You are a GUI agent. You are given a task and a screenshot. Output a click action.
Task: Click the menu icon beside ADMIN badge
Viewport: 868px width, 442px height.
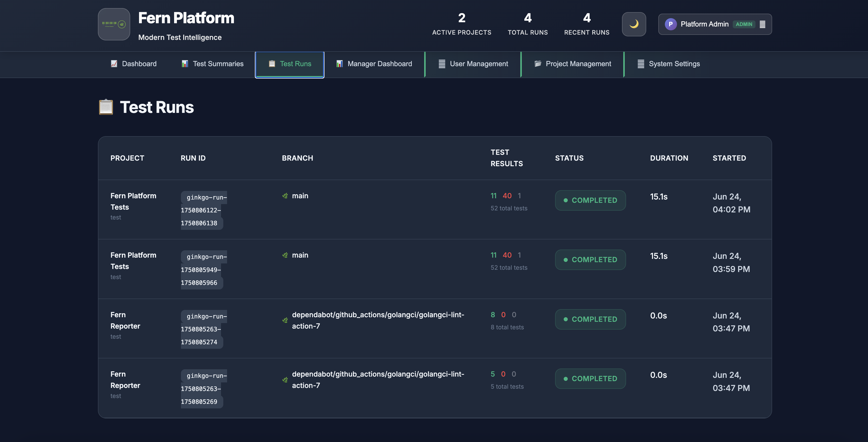tap(763, 24)
